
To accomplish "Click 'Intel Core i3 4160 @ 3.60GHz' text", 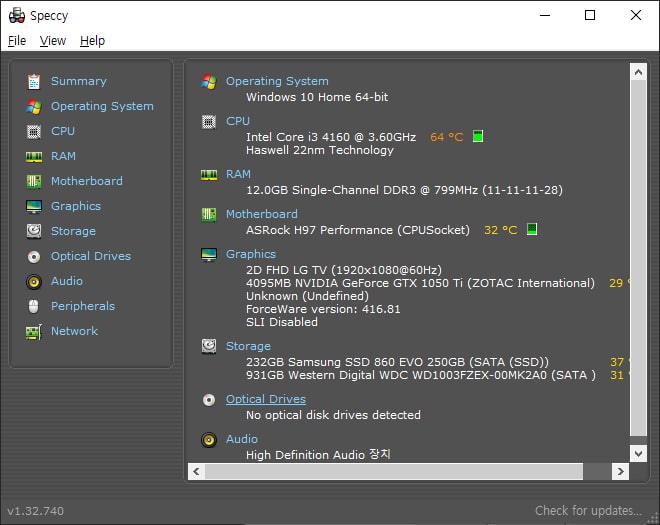I will pos(331,137).
